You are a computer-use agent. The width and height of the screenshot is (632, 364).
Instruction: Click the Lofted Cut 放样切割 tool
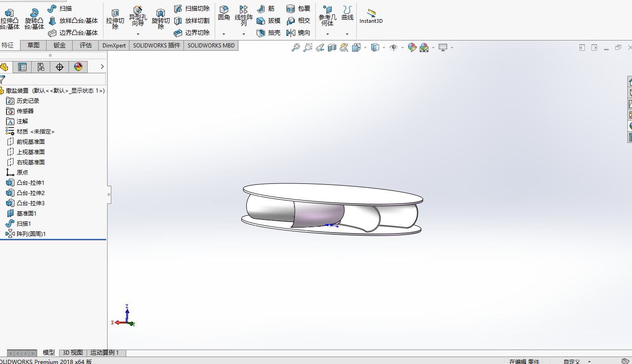(x=191, y=20)
